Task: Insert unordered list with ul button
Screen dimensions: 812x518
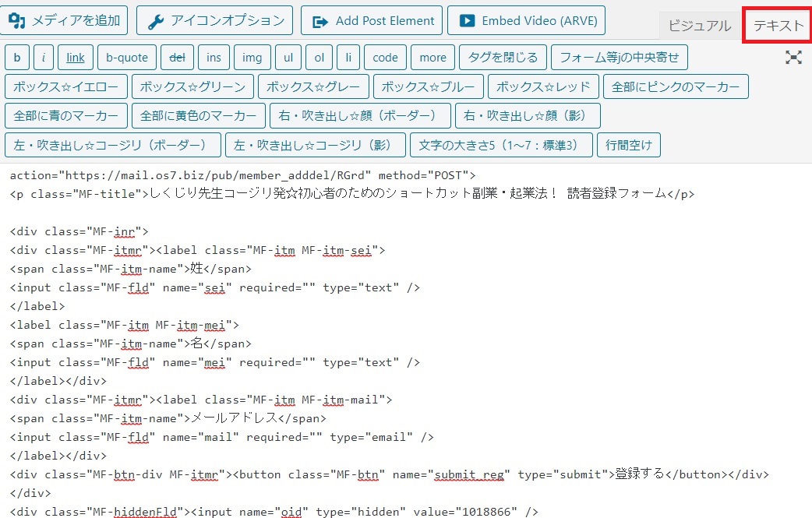Action: click(288, 58)
